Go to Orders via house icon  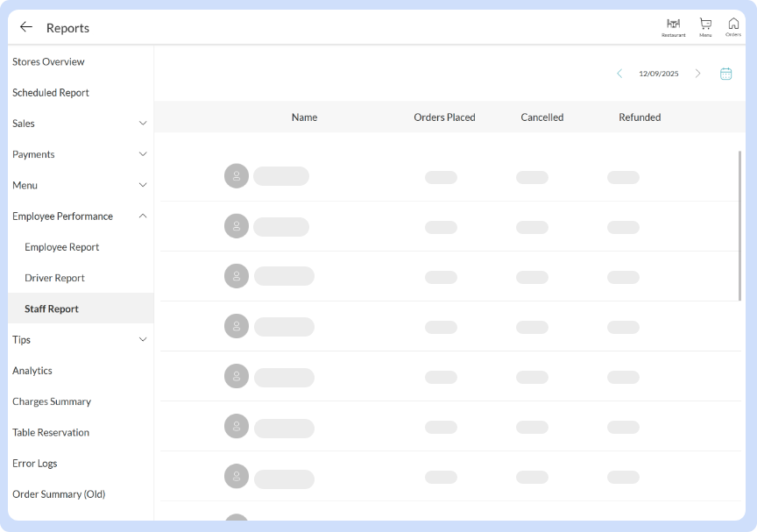733,26
